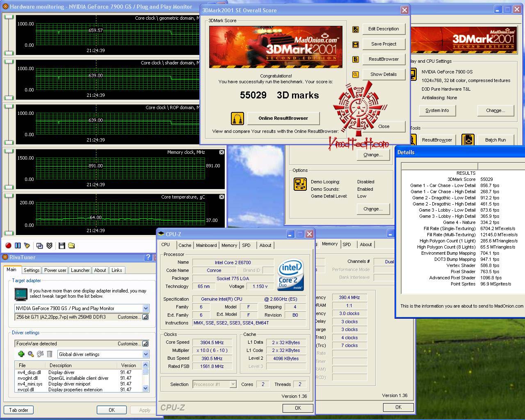This screenshot has height=420, width=525.
Task: Click the Pixel Shader 763.5 fps row
Action: point(463,272)
